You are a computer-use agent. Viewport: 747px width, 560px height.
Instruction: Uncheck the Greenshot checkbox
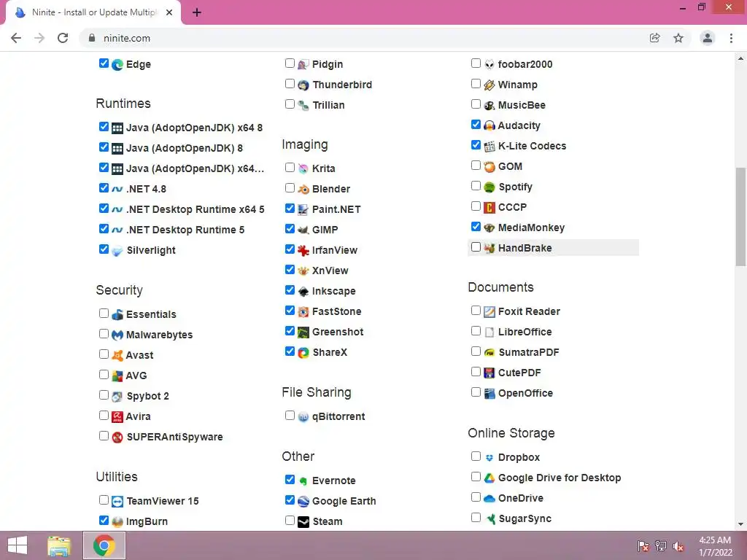[x=290, y=330]
